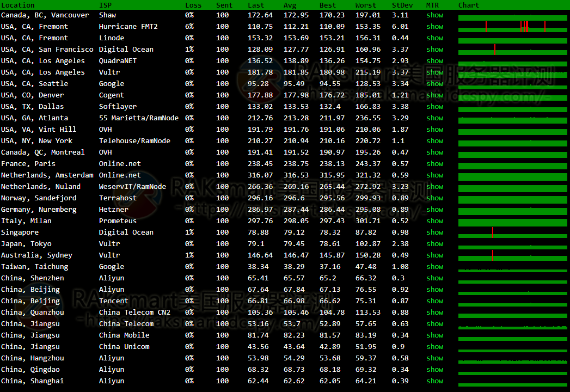This screenshot has height=392, width=570.
Task: Open MTR 'show' for Shenzhen Aliyun
Action: click(434, 278)
